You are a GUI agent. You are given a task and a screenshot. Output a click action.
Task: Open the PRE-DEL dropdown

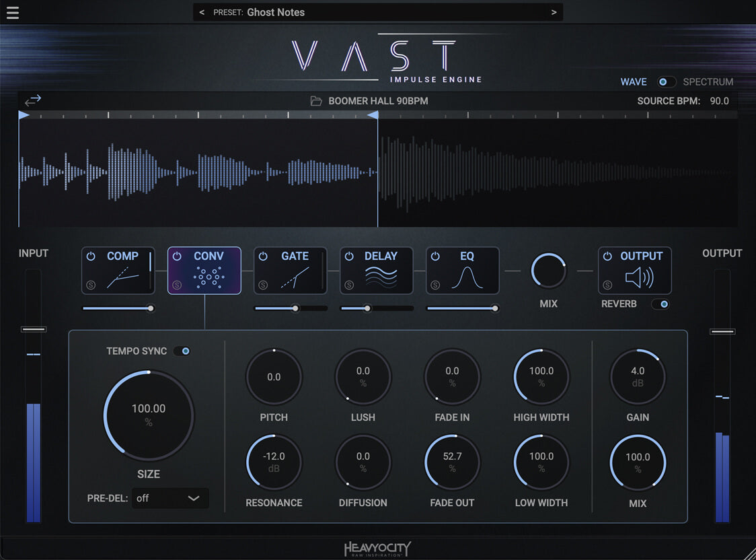[x=170, y=499]
